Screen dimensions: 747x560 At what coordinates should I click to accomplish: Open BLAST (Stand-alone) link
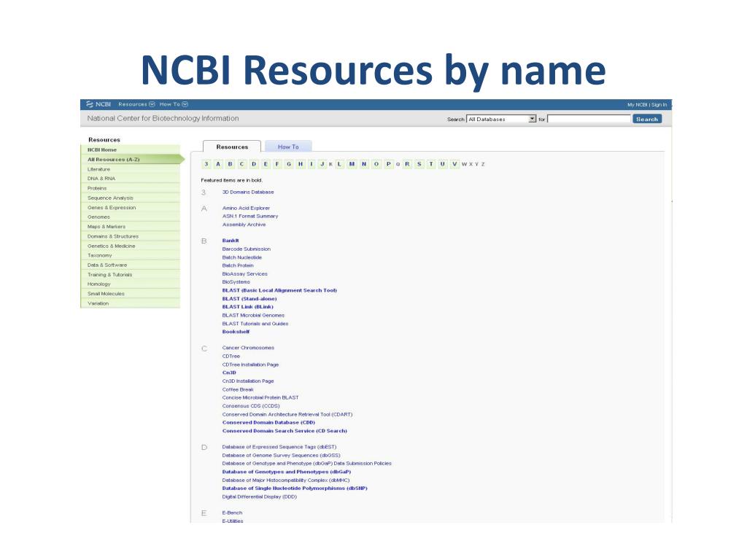(249, 298)
